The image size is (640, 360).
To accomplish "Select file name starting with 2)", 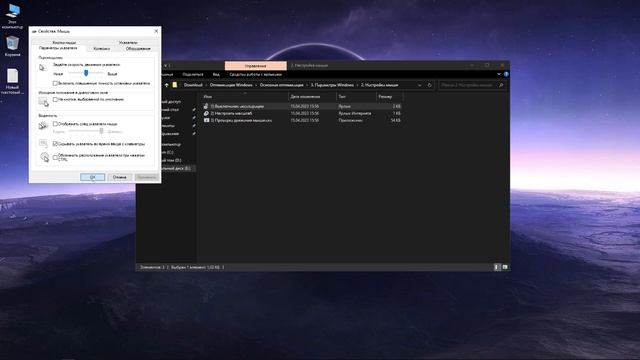I will 231,113.
